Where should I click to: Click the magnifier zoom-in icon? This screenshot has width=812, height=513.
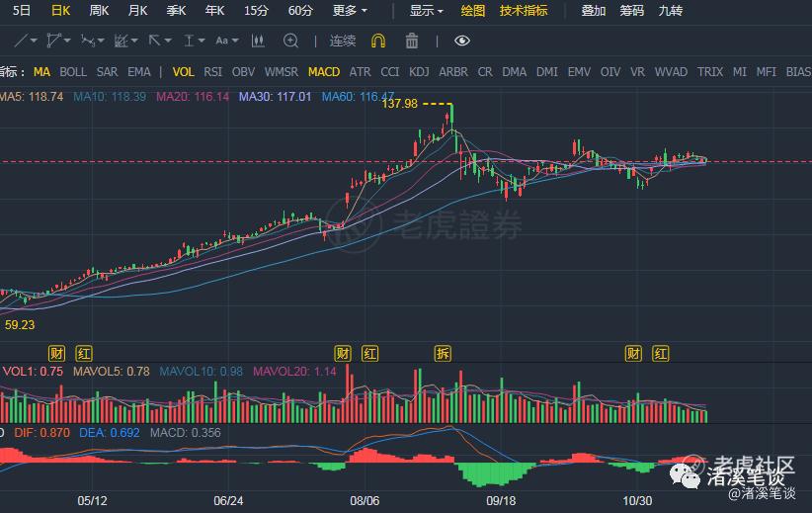pyautogui.click(x=291, y=41)
